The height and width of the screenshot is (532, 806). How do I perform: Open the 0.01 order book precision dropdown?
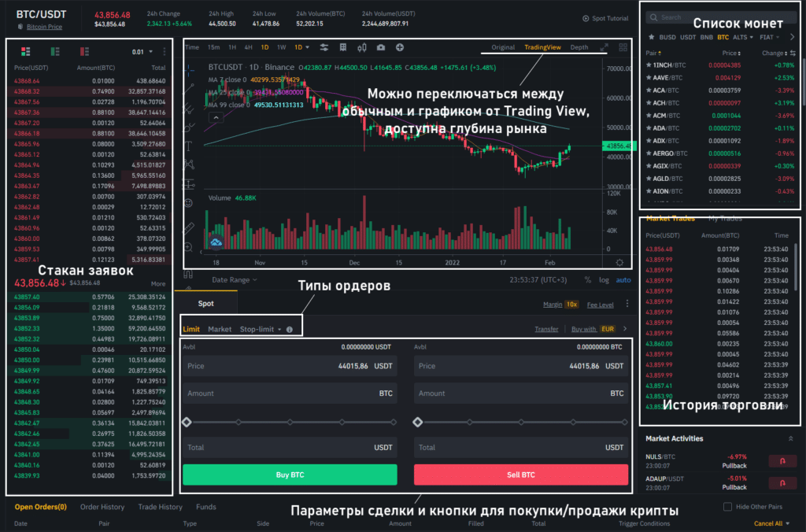[142, 52]
